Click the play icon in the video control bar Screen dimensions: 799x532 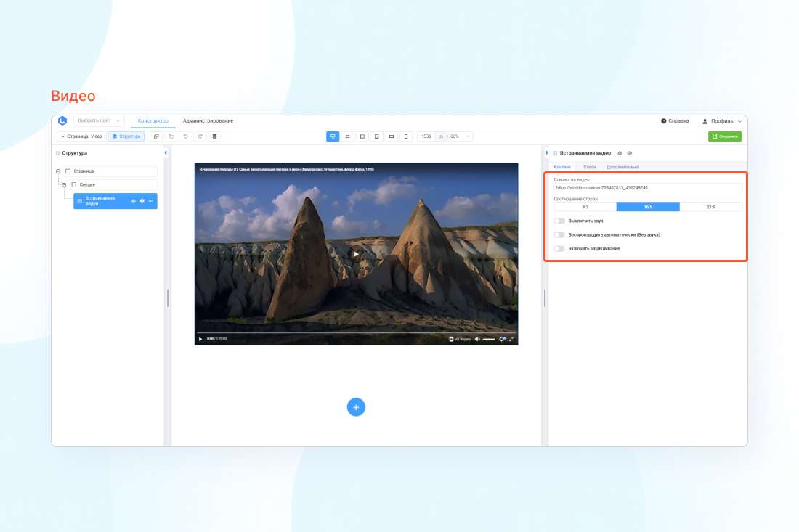(200, 339)
